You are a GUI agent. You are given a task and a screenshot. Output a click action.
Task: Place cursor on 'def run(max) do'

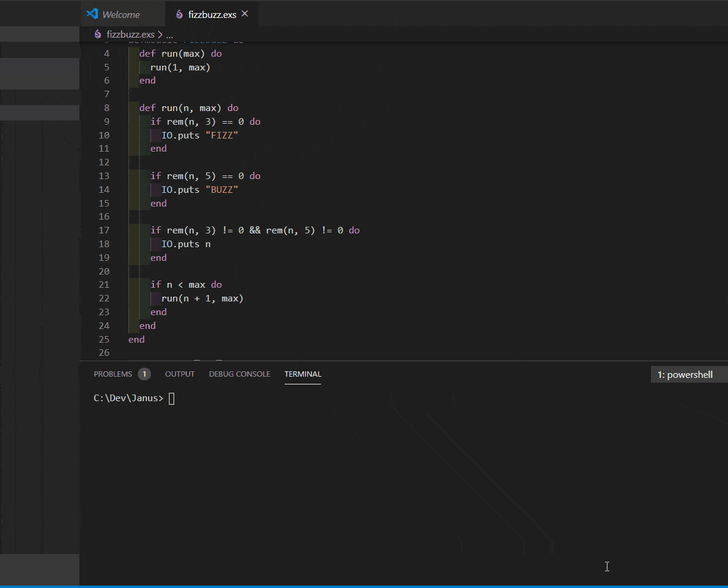(180, 54)
